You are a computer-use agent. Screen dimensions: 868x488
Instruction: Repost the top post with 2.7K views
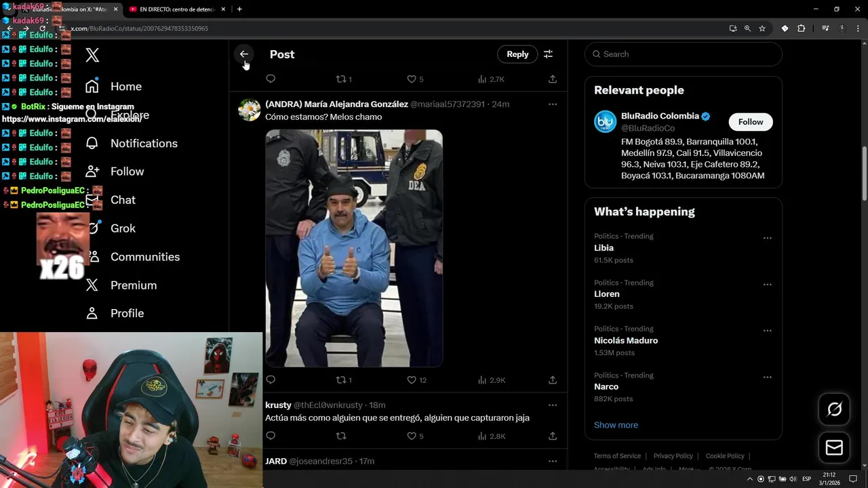pyautogui.click(x=344, y=79)
